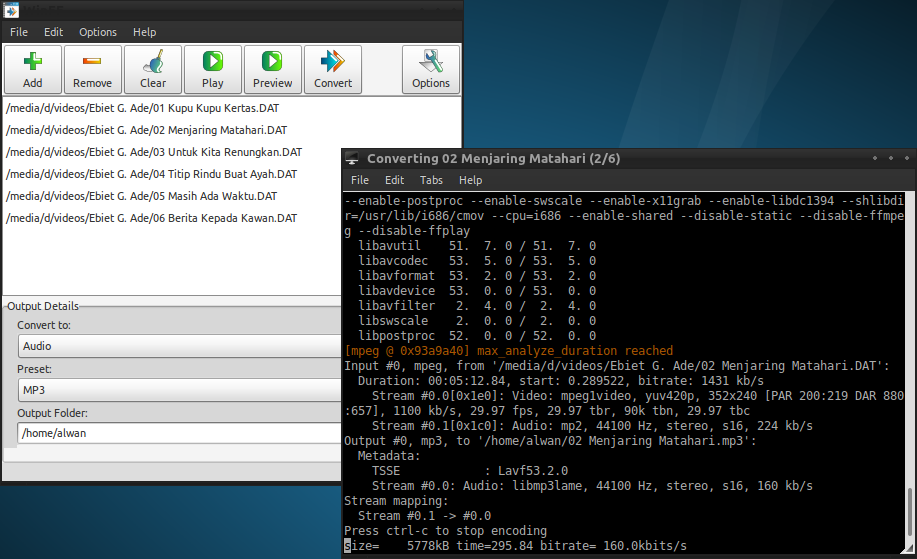Open the Tabs menu in terminal window
Screen dimensions: 917x559
pyautogui.click(x=431, y=180)
